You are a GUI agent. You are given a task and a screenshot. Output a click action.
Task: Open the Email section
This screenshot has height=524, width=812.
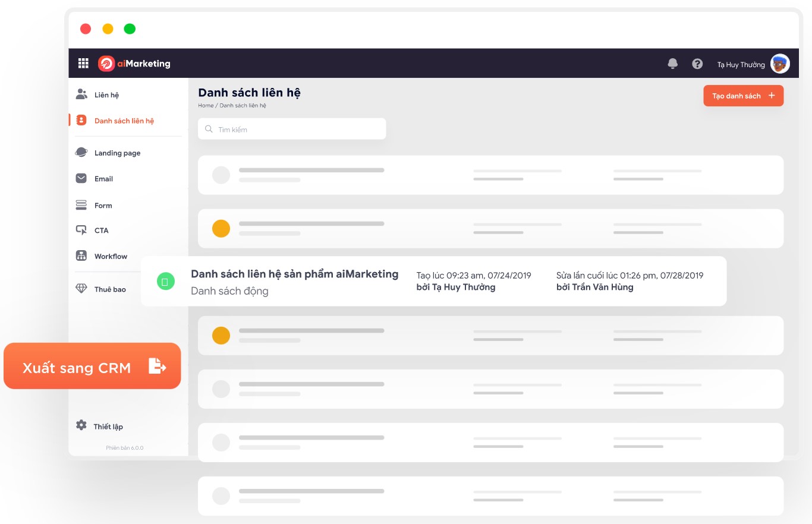103,179
